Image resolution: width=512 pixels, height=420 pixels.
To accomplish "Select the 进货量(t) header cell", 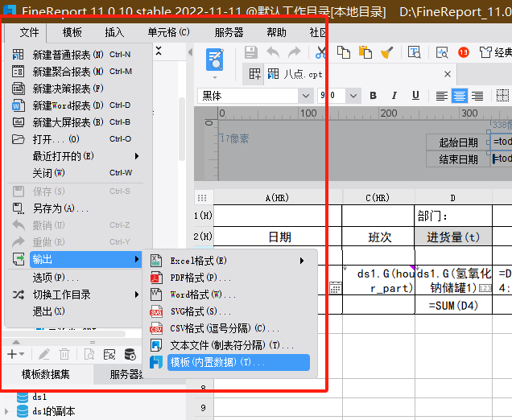I will coord(453,237).
